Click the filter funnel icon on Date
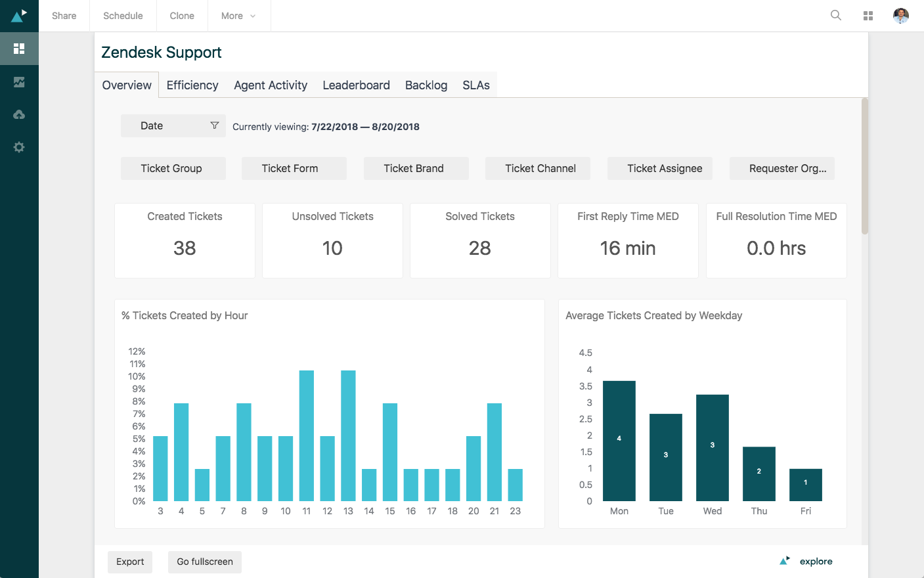Viewport: 924px width, 578px height. [214, 125]
